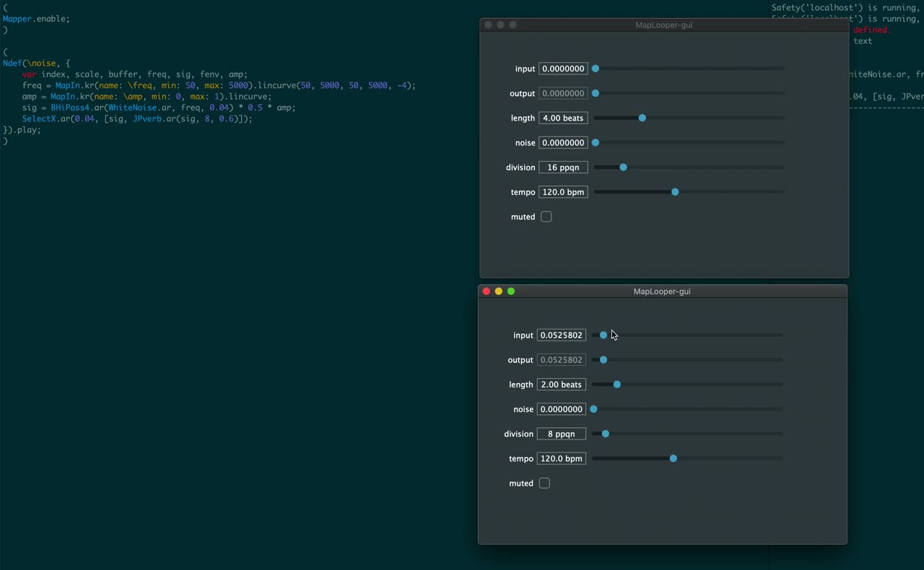Select the 16 ppqn division field
The width and height of the screenshot is (924, 570).
tap(563, 167)
